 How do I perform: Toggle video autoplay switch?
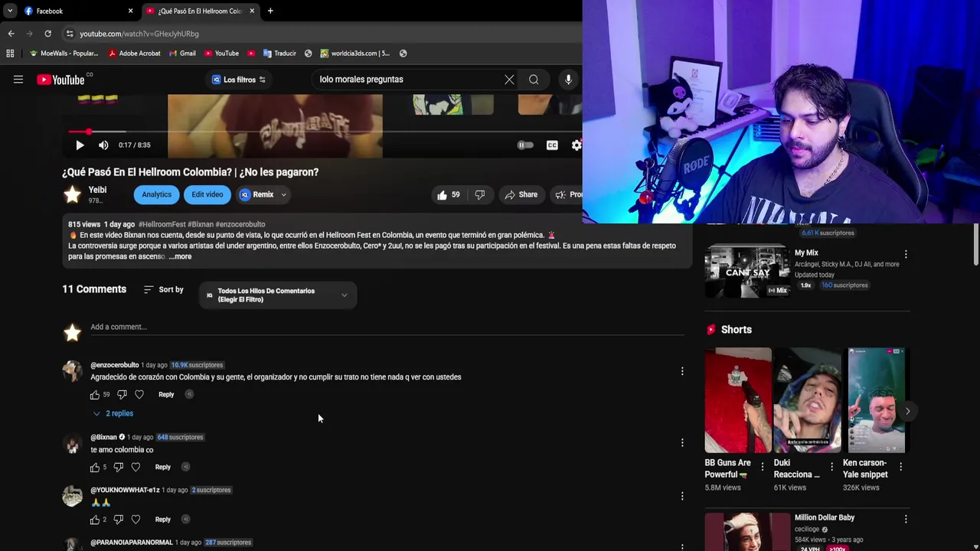point(525,145)
